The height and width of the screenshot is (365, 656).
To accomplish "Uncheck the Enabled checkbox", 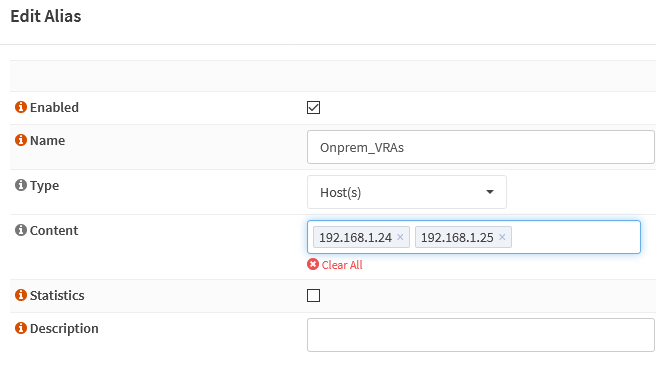I will (313, 108).
